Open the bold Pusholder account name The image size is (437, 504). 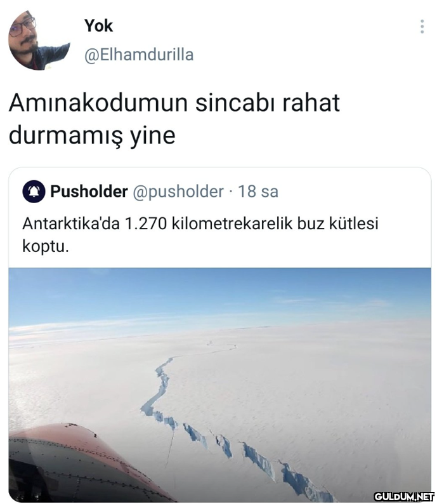(89, 191)
